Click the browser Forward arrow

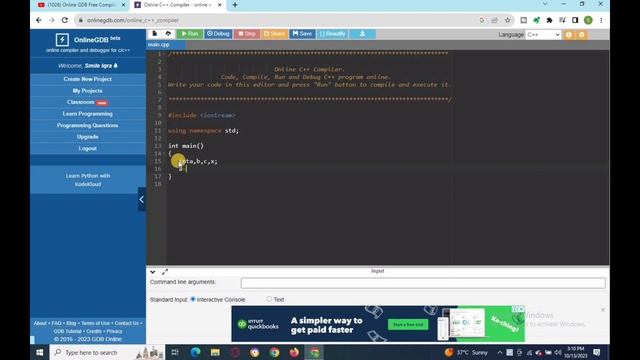52,20
